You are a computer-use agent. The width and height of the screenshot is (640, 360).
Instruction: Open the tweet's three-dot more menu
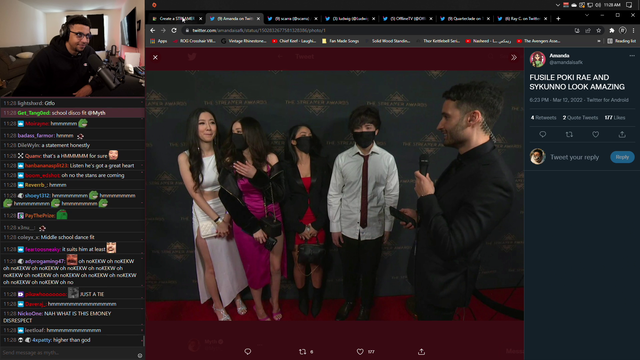[x=632, y=56]
